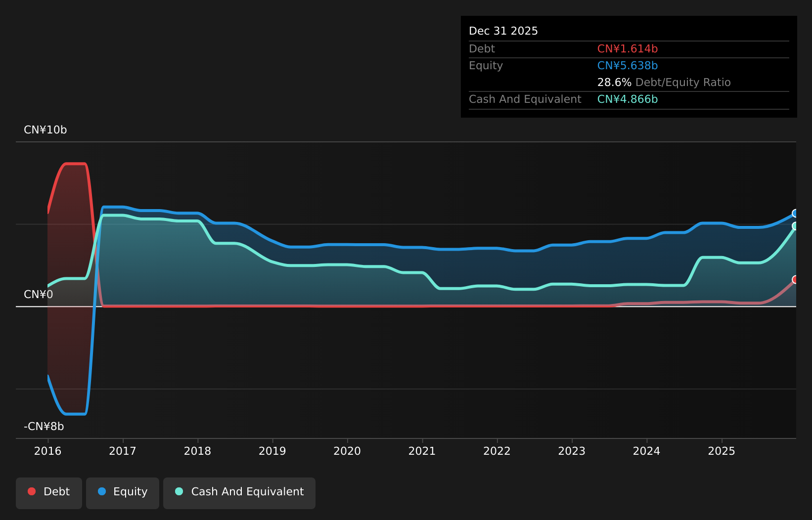Click the 2020 x-axis label
Screen dimensions: 812x520
[347, 451]
